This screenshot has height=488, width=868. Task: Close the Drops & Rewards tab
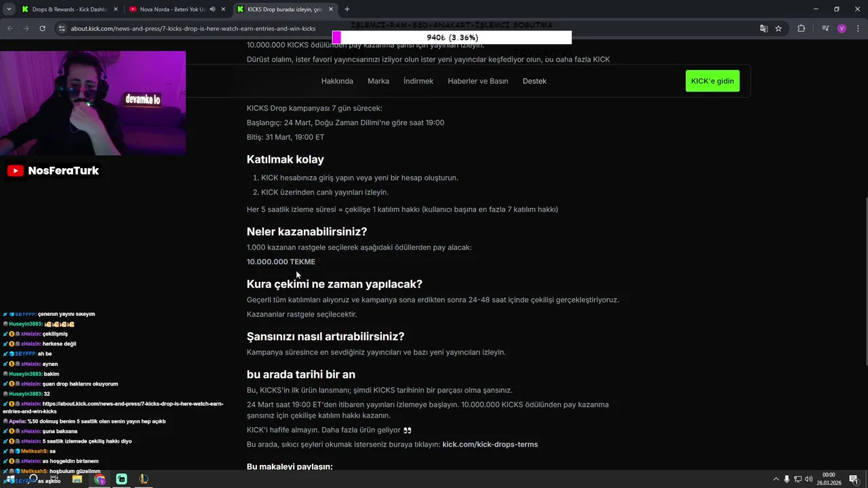tap(115, 9)
